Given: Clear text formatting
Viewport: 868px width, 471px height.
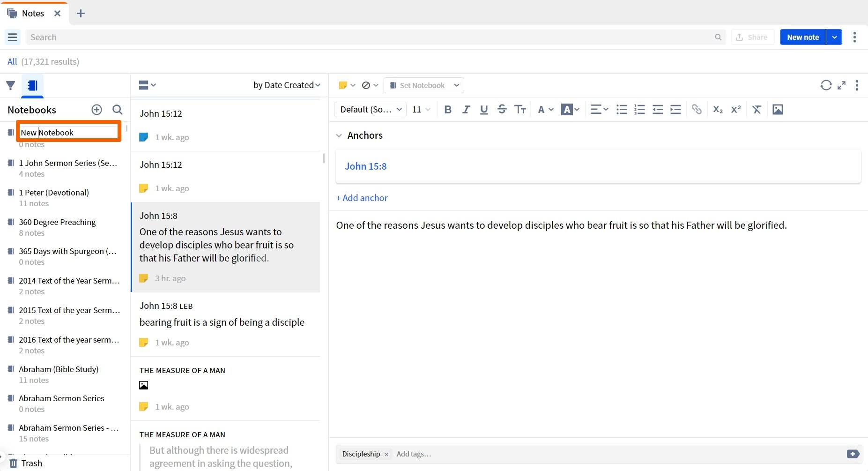Looking at the screenshot, I should [x=757, y=110].
